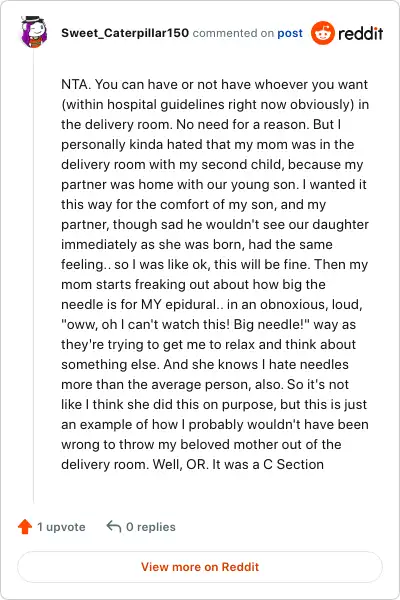Click the orange Reddit Snoo logo icon

point(322,33)
